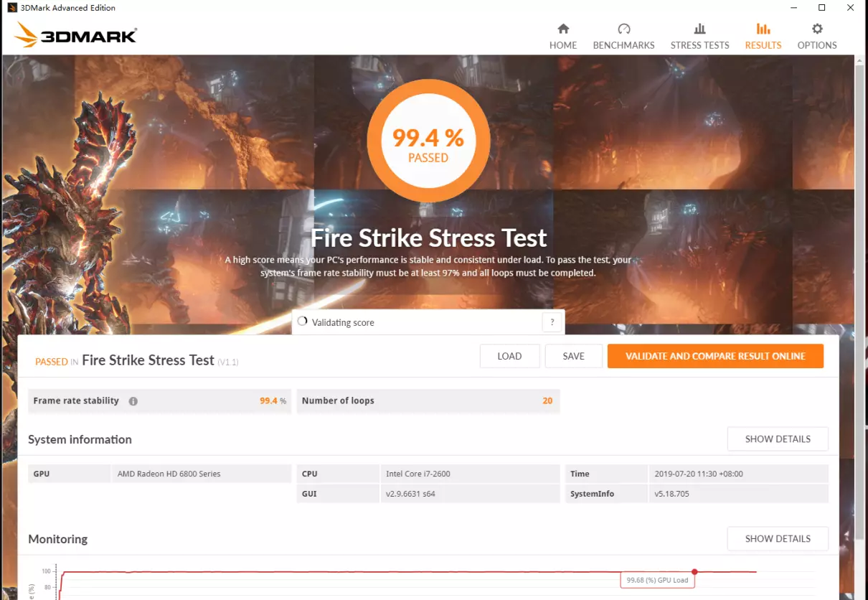Click the 'Frame rate stability' label

click(76, 400)
